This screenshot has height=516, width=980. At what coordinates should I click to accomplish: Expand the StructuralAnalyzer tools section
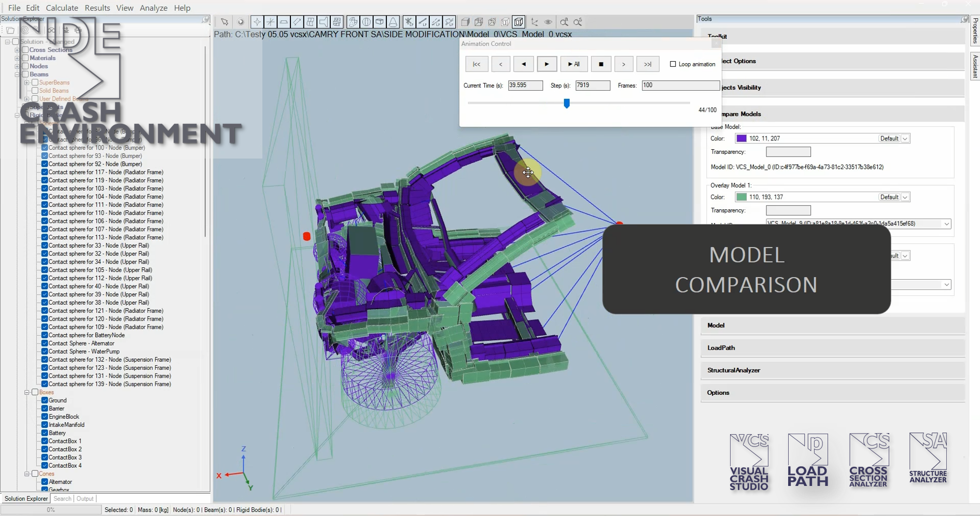[x=833, y=370]
